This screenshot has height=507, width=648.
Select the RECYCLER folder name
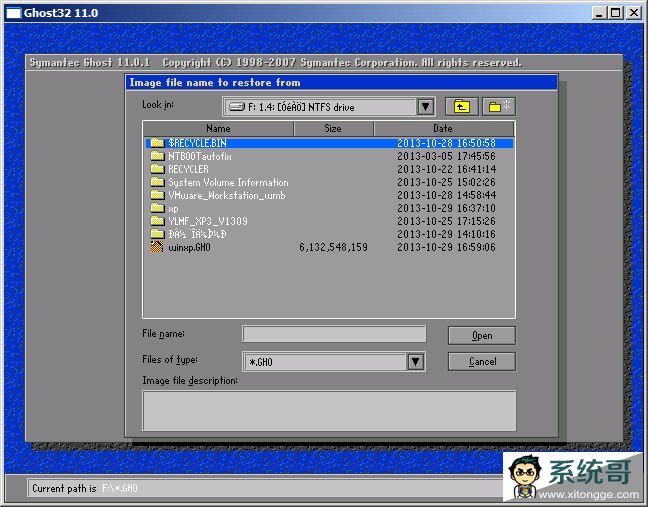click(x=188, y=169)
